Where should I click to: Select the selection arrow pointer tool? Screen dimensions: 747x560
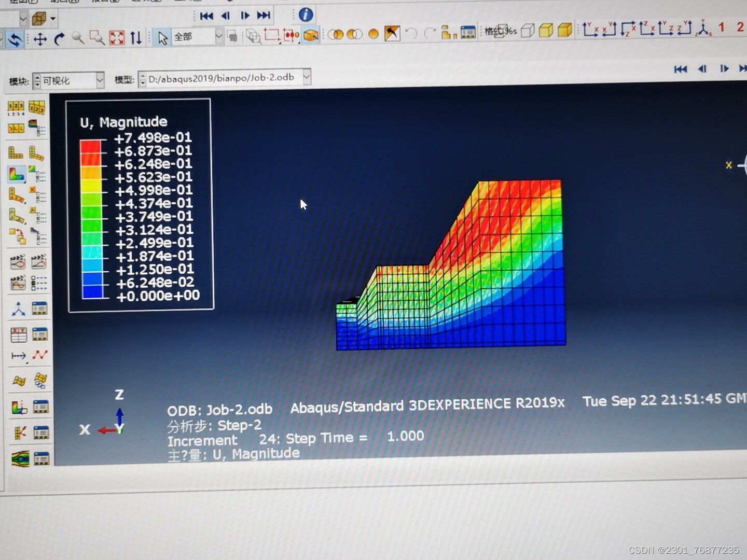pyautogui.click(x=162, y=37)
